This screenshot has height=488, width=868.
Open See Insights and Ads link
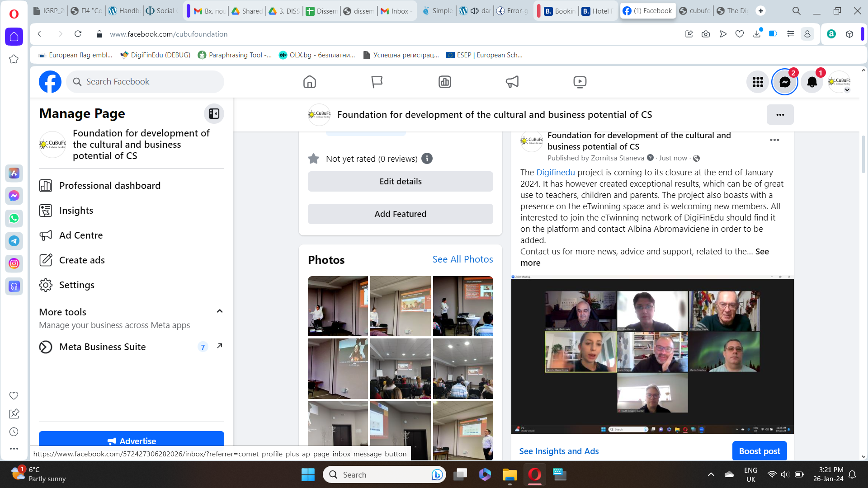559,451
